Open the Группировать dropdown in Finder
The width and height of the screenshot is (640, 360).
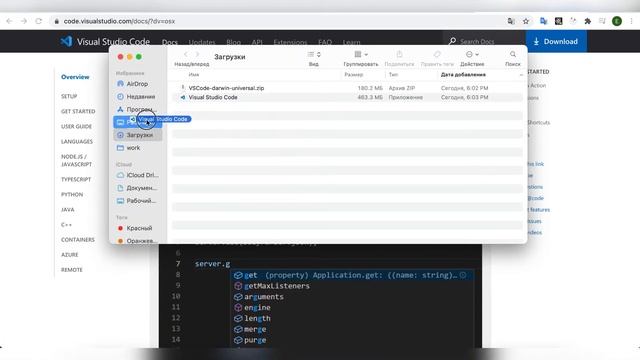(361, 54)
